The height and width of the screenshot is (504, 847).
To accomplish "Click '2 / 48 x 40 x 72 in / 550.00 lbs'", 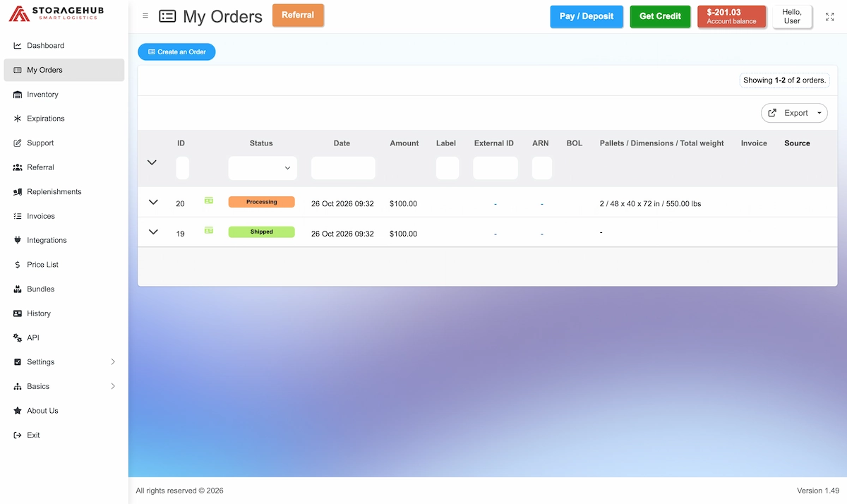I will point(650,204).
